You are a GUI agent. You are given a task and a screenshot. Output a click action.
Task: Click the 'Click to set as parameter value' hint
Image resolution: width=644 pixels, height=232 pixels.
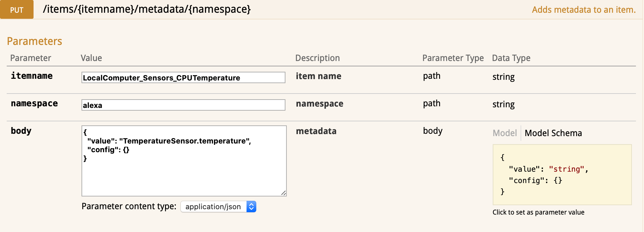pos(538,212)
